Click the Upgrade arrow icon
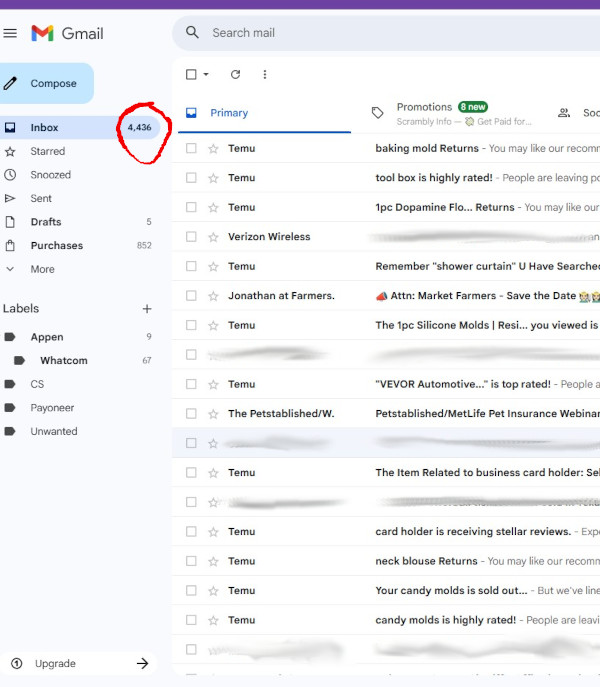The width and height of the screenshot is (600, 687). coord(142,663)
